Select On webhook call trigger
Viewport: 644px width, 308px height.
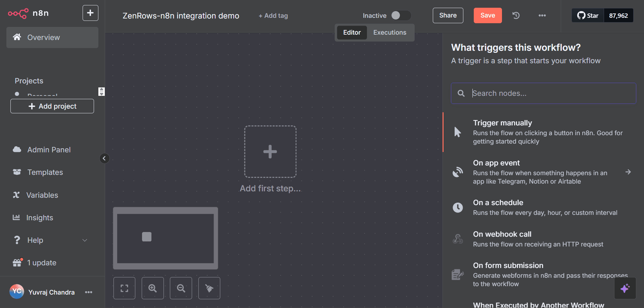pos(543,239)
